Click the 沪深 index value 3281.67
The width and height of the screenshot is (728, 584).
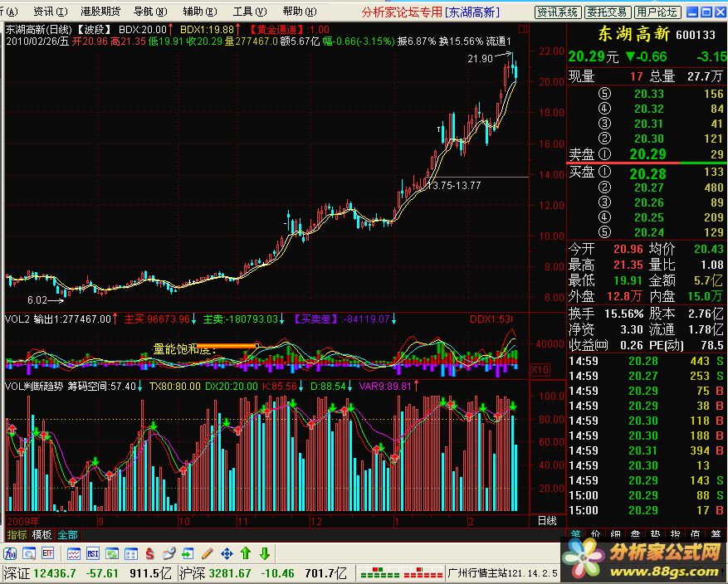pos(230,573)
